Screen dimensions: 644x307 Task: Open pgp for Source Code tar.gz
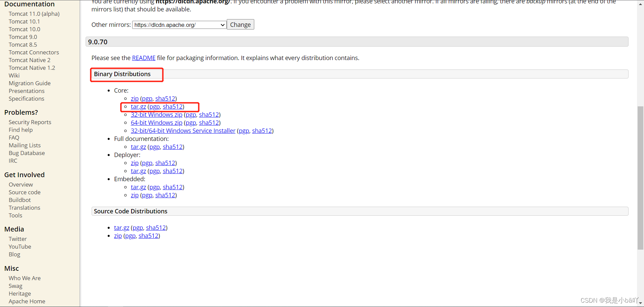click(x=138, y=228)
